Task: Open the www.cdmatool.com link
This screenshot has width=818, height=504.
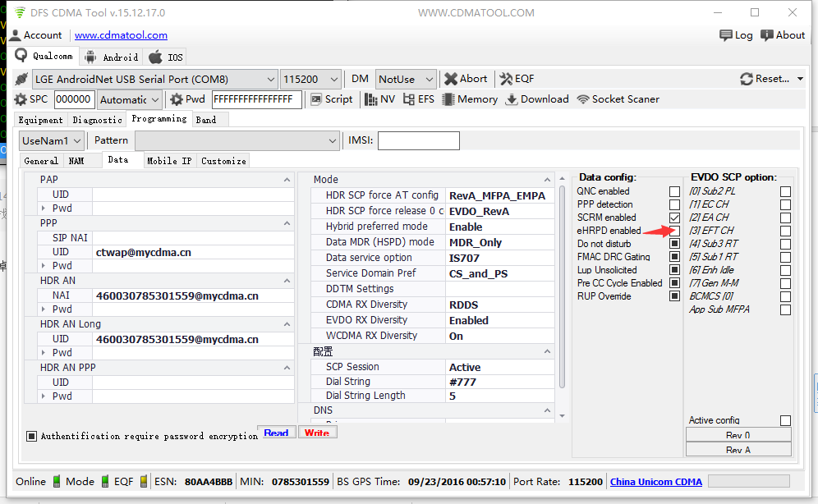Action: (121, 35)
